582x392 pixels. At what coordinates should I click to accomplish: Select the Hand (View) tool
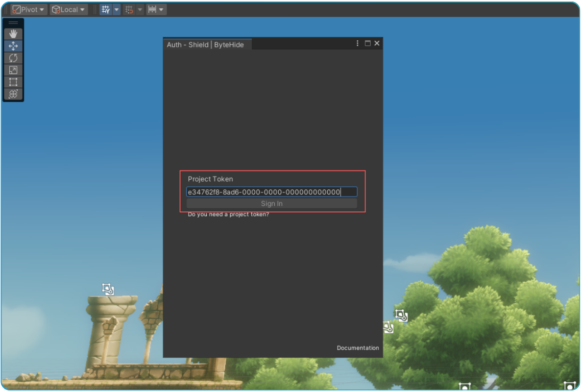(x=13, y=34)
